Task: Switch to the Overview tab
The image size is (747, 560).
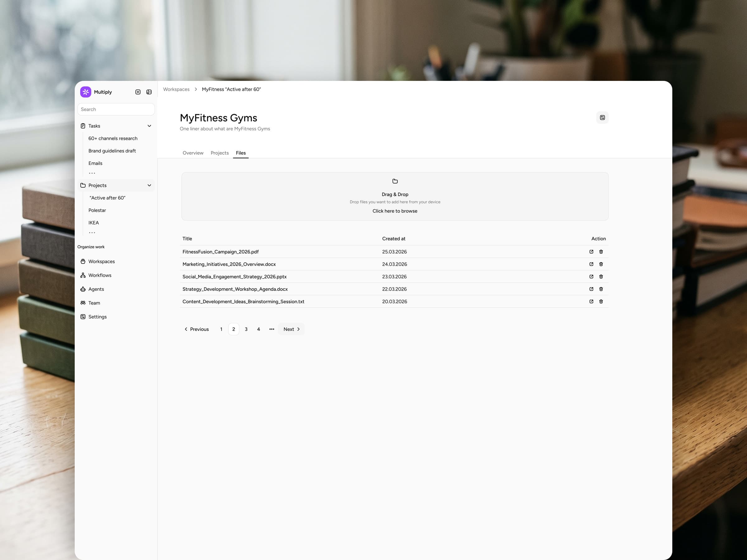Action: [193, 153]
